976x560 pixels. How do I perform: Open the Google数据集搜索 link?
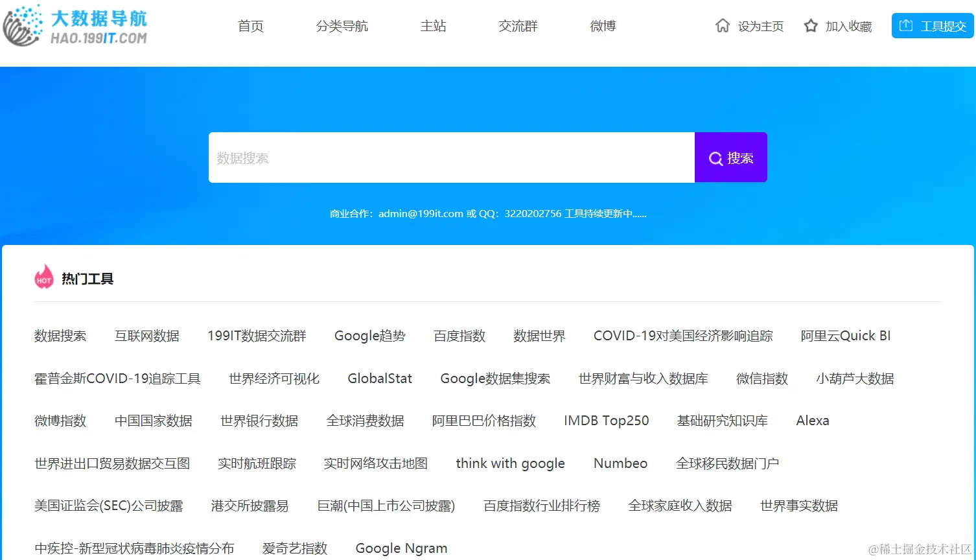495,379
